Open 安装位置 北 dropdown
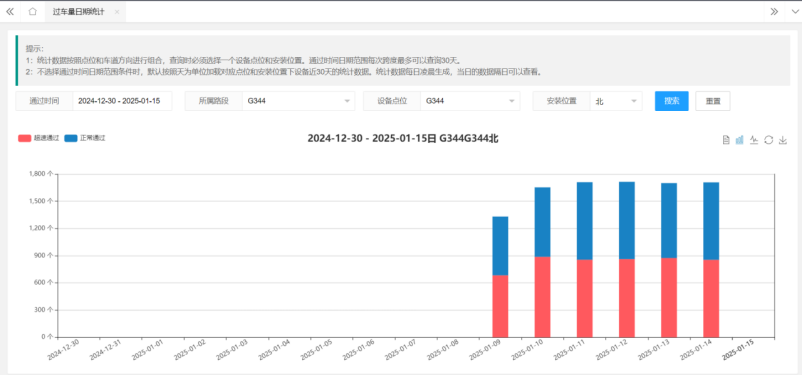803x375 pixels. click(616, 101)
